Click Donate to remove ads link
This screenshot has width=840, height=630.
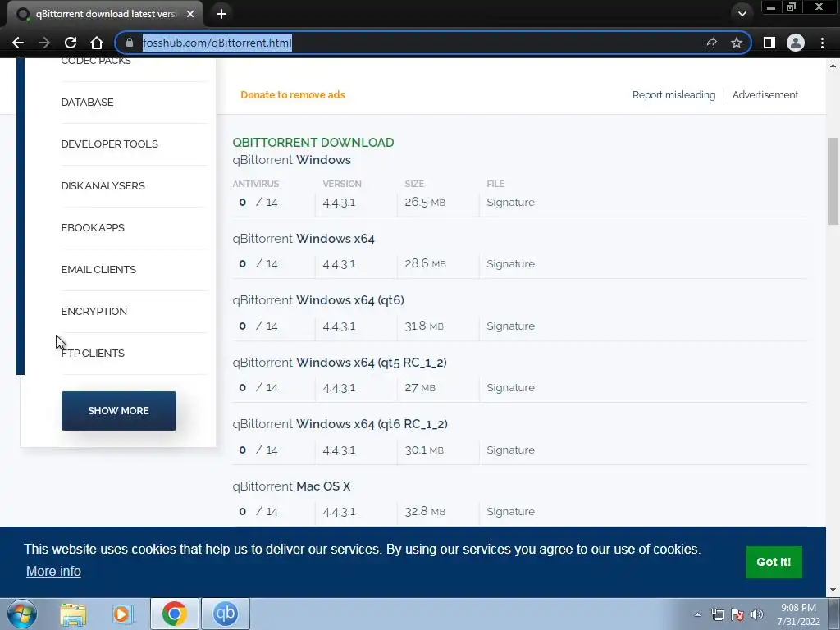[293, 95]
